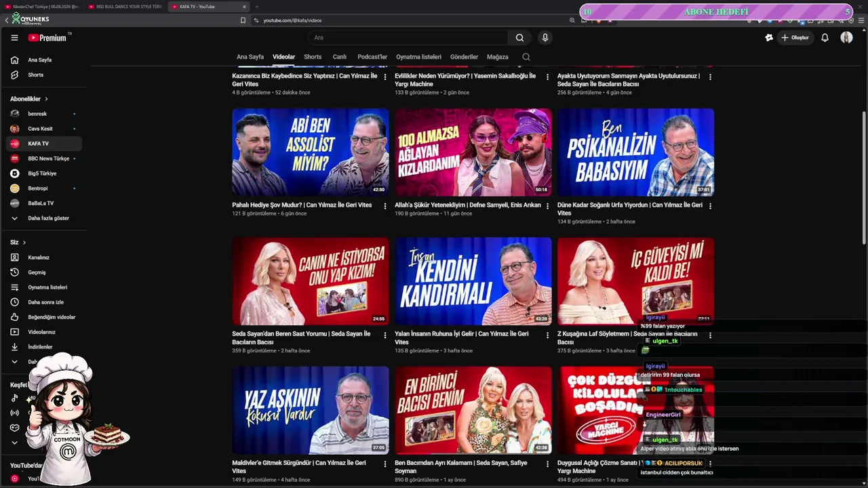Image resolution: width=868 pixels, height=488 pixels.
Task: Switch to the channel Shorts tab
Action: tap(313, 57)
